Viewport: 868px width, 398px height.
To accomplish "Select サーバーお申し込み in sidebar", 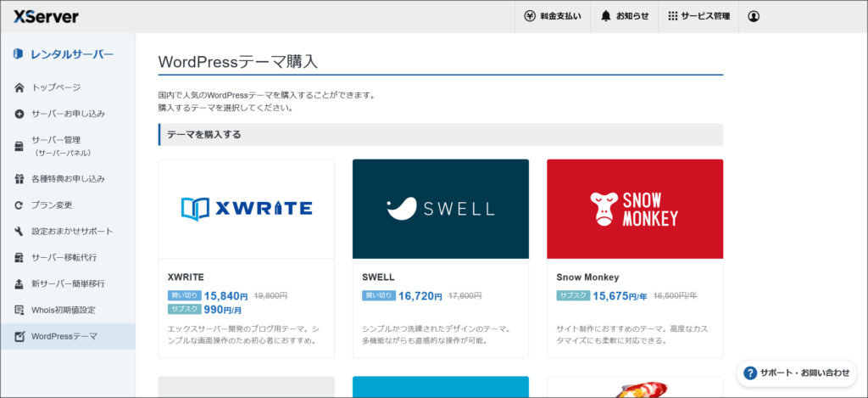I will 68,114.
